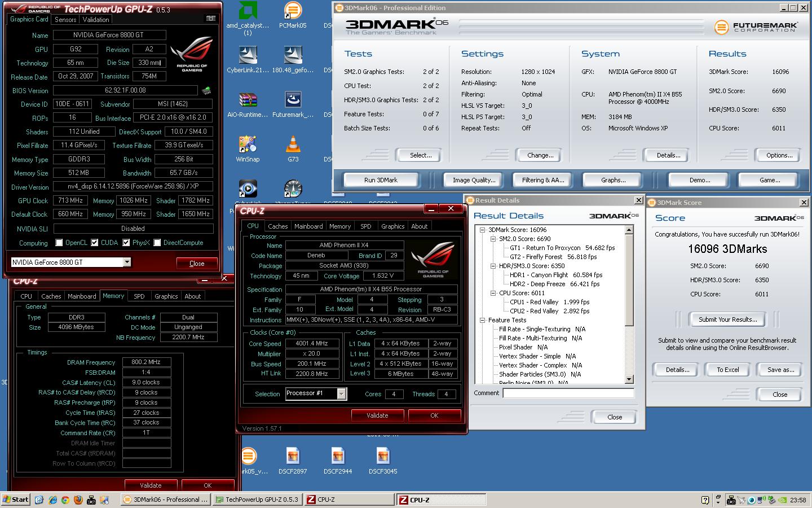Screen dimensions: 812x508
Task: Click the Comment input field
Action: (568, 393)
